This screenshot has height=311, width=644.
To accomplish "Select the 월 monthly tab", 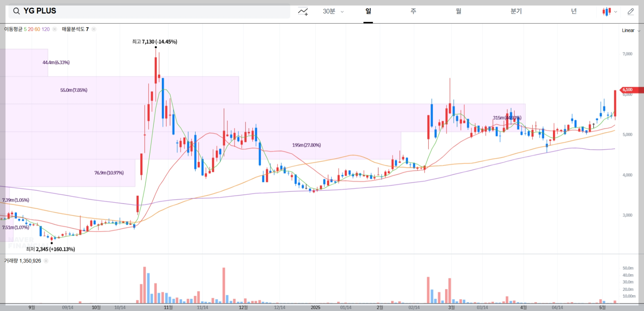I will click(459, 11).
